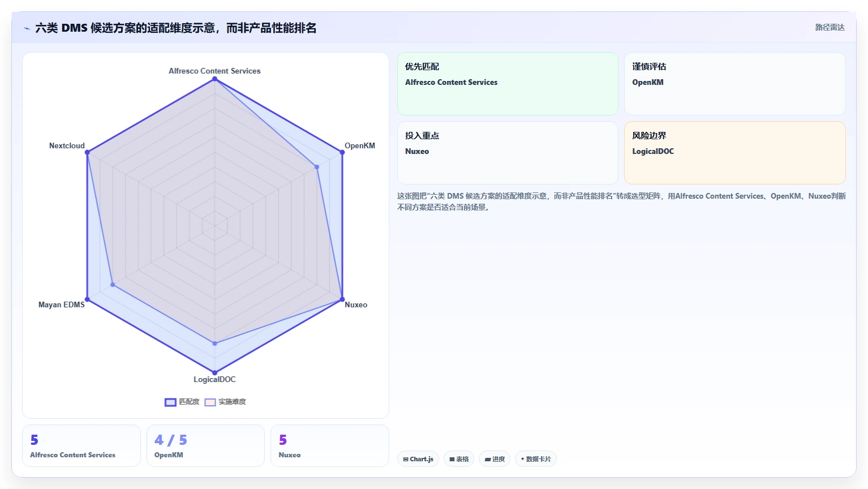Click the 匹配度 data point at LogicalDOC vertex
Screen dimensions: 868x489
214,373
